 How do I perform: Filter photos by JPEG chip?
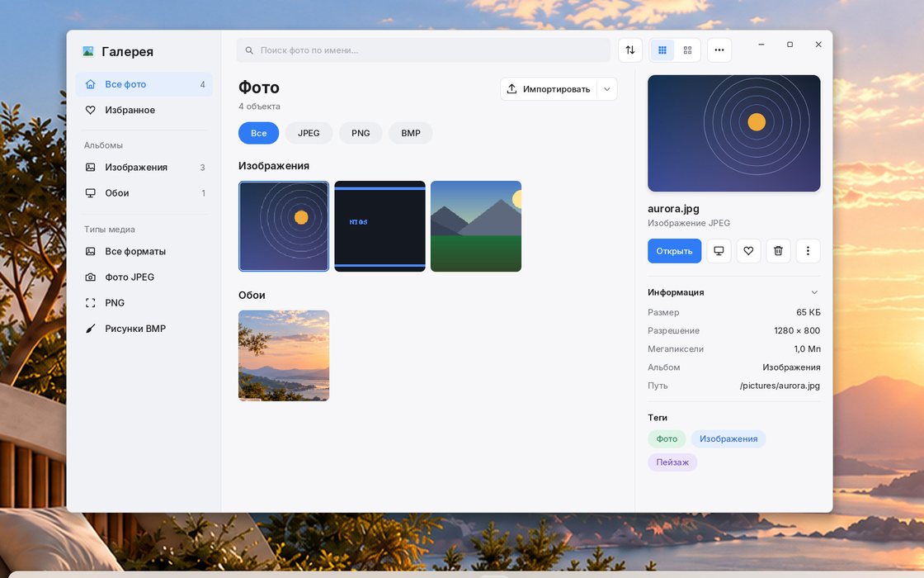click(x=309, y=133)
